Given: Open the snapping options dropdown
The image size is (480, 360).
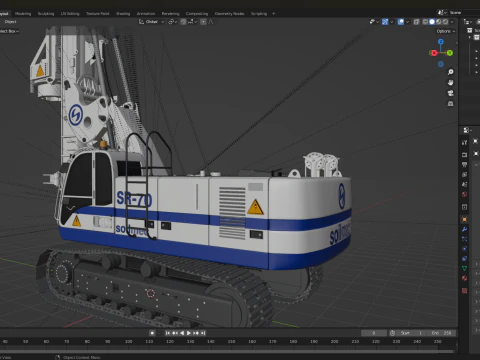Looking at the screenshot, I should 192,22.
